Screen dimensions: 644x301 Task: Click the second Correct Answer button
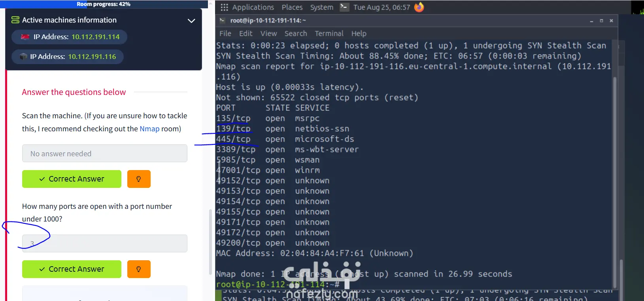coord(72,269)
